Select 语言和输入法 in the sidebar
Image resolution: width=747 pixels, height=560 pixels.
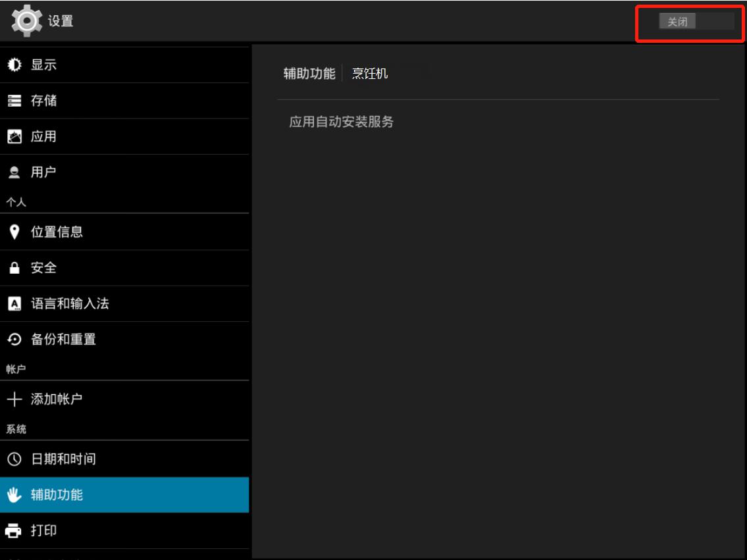point(70,304)
